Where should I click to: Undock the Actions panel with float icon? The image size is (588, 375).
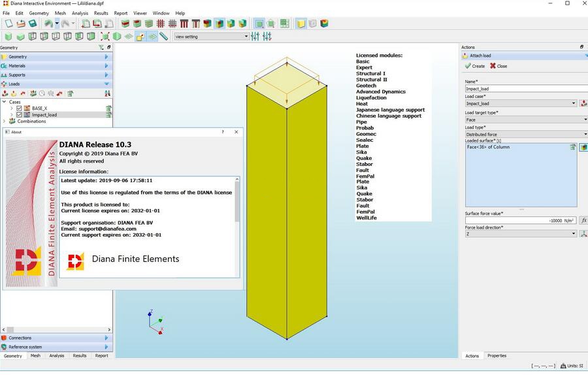pos(581,47)
